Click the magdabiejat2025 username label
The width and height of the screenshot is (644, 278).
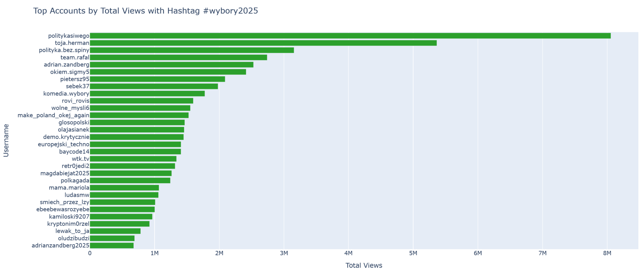click(x=65, y=173)
